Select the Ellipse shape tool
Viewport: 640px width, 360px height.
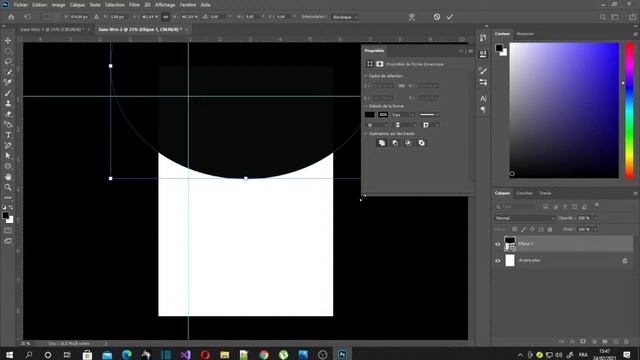pos(8,166)
